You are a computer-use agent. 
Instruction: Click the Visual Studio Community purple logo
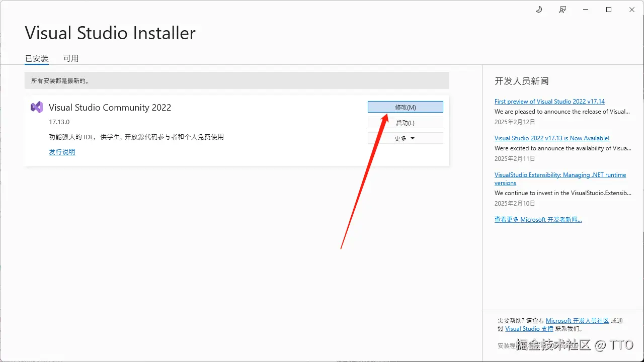[x=36, y=107]
